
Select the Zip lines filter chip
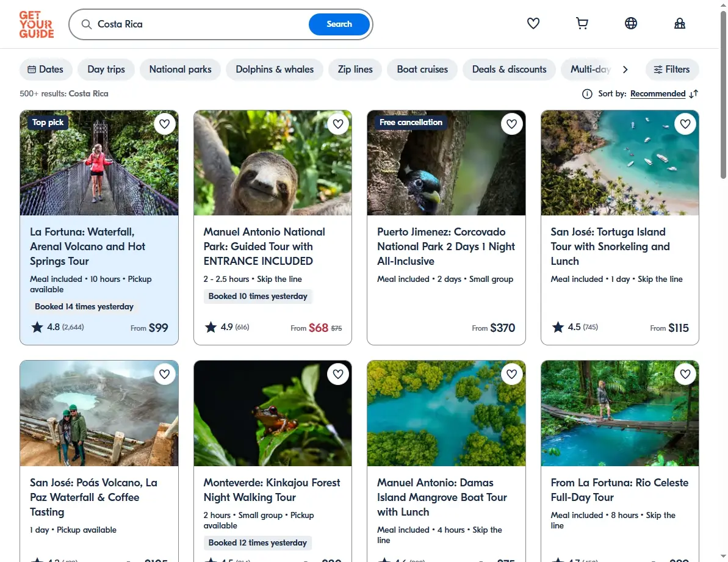(355, 69)
